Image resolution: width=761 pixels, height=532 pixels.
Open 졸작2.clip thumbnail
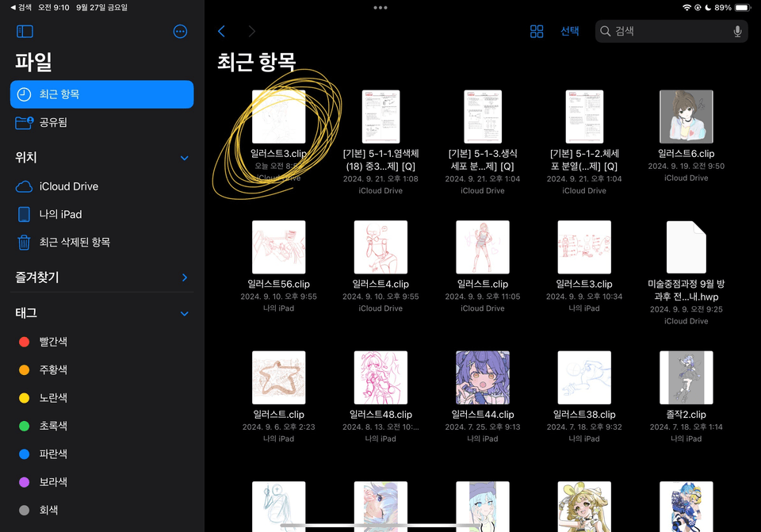point(686,377)
